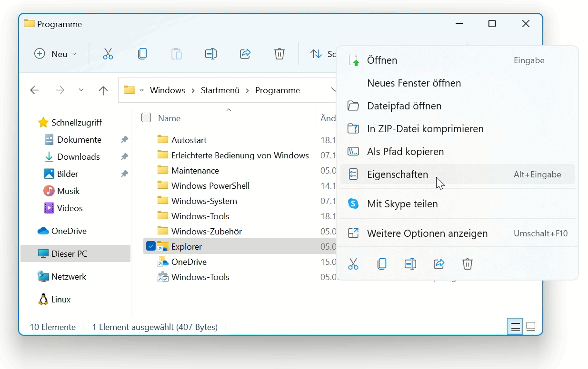This screenshot has height=369, width=588.
Task: Click Startmenü in the address bar breadcrumb
Action: [x=219, y=90]
